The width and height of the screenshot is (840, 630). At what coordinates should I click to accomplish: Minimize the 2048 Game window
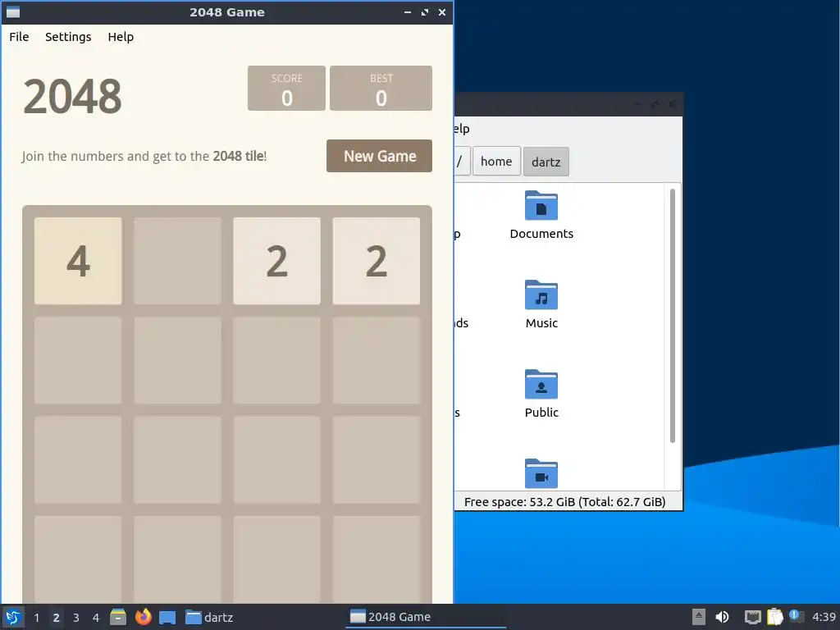pos(408,11)
